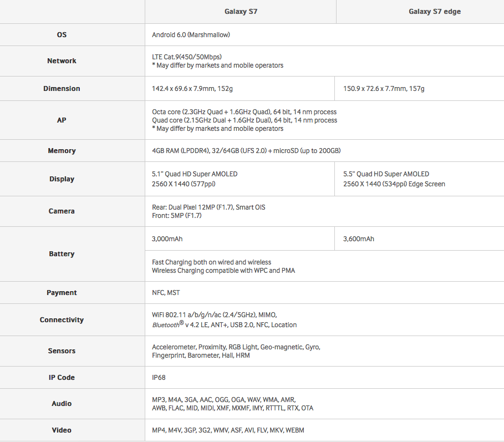Select the OS row label
The width and height of the screenshot is (504, 442).
pos(62,35)
